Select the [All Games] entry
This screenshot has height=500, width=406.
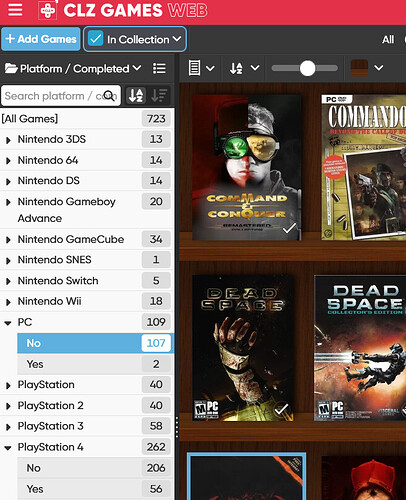point(87,119)
